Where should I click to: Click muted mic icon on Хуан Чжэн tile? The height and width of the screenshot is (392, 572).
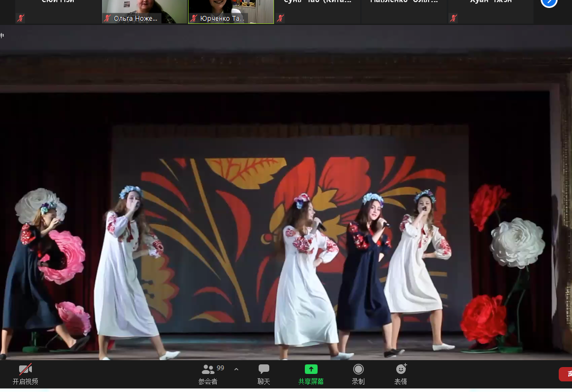[x=453, y=18]
